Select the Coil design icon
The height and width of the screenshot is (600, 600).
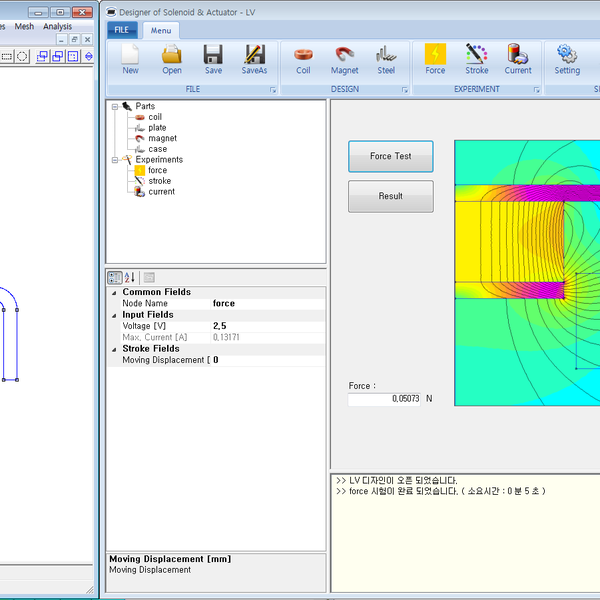tap(303, 58)
